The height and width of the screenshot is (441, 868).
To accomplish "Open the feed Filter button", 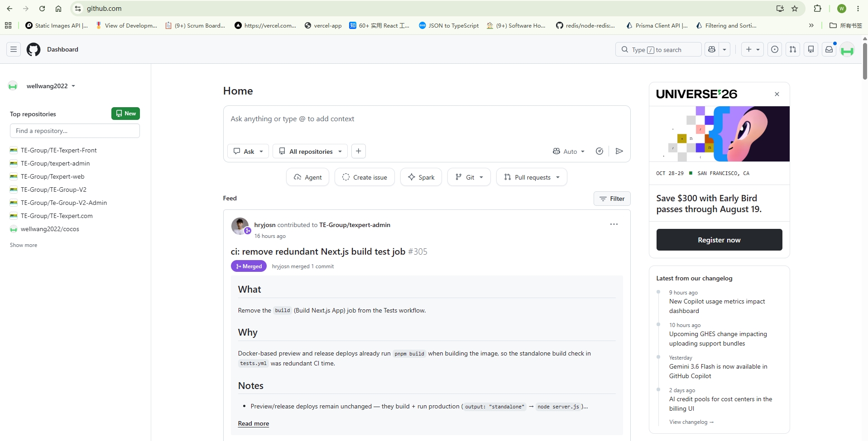I will tap(612, 199).
